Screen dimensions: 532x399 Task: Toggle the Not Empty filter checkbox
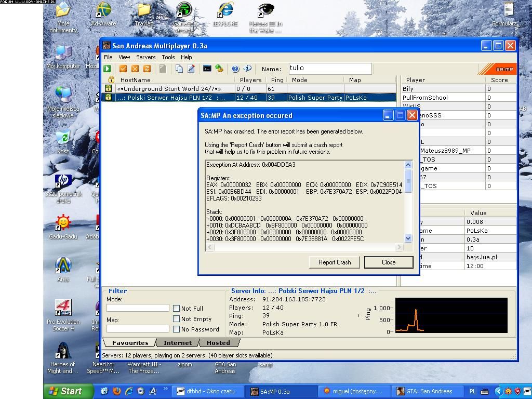tap(177, 319)
